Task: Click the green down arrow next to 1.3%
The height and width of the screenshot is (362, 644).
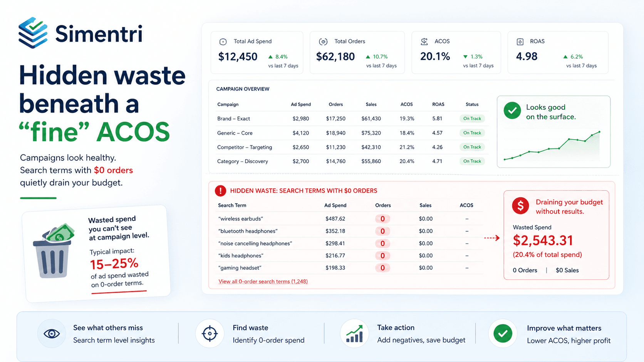Action: (x=465, y=57)
